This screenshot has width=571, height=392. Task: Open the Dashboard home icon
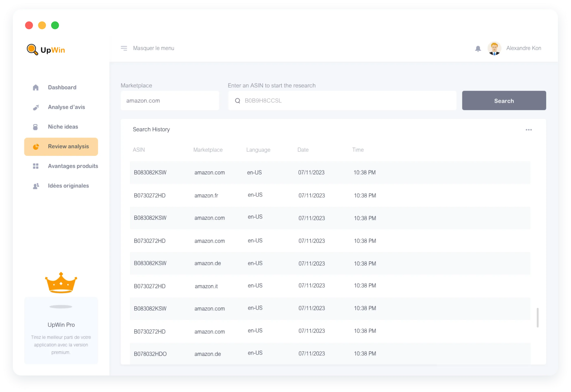[x=36, y=88]
